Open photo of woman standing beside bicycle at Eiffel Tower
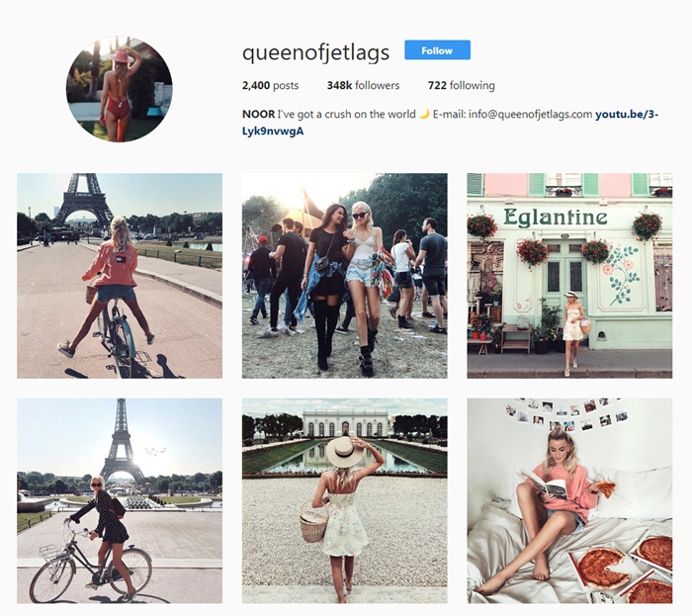692x616 pixels. pyautogui.click(x=120, y=501)
